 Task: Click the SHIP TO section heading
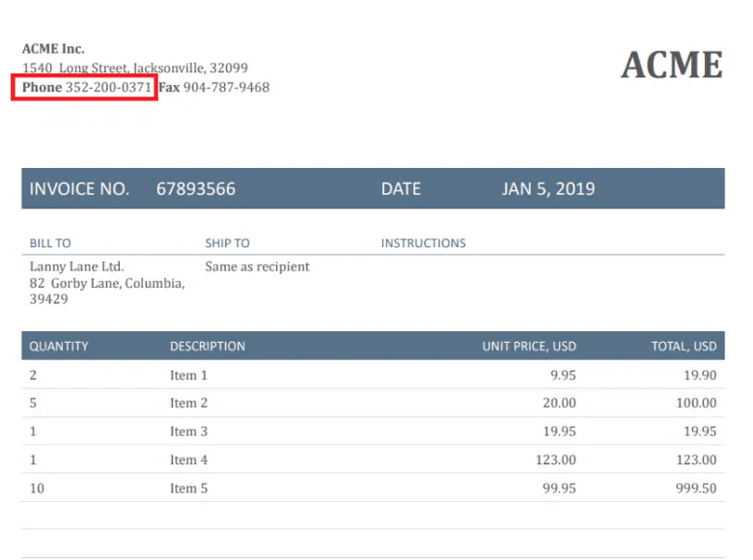click(x=227, y=243)
